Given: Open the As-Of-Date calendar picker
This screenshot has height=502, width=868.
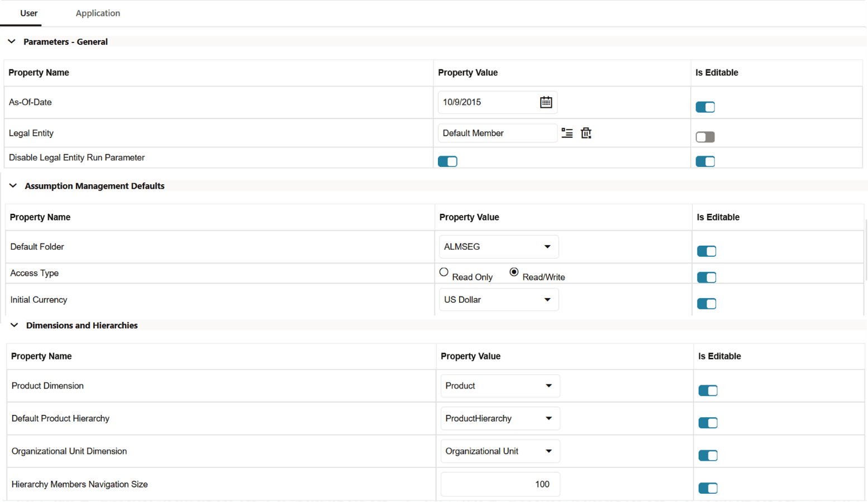Looking at the screenshot, I should [546, 102].
